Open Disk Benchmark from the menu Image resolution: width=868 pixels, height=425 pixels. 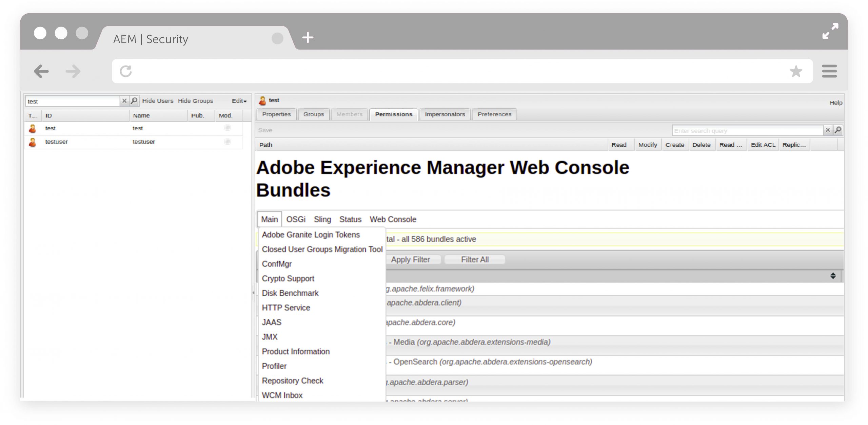[290, 293]
